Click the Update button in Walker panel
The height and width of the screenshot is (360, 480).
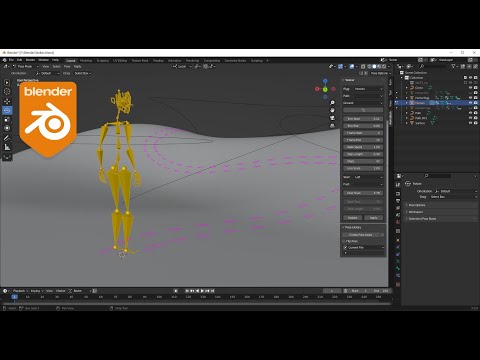(353, 218)
